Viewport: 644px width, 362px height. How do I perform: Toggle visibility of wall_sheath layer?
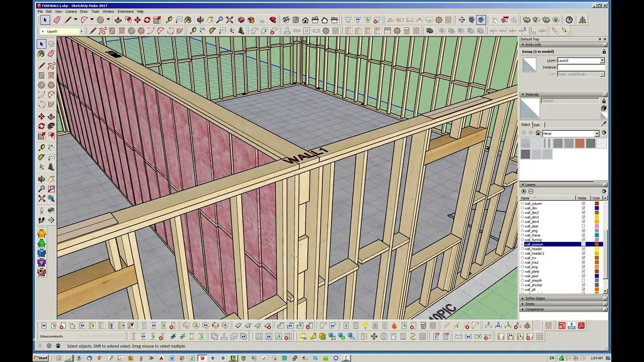583,281
